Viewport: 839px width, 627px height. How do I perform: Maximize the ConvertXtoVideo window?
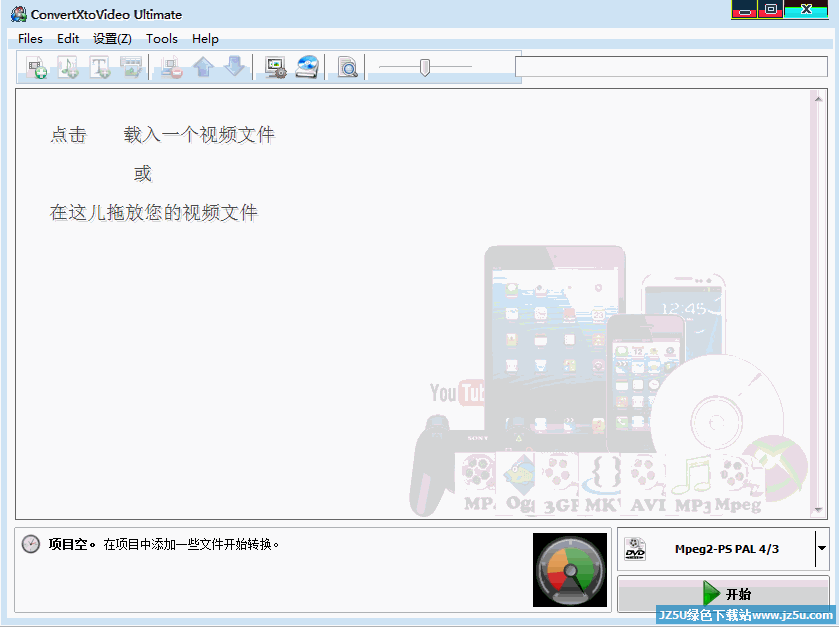(x=771, y=9)
